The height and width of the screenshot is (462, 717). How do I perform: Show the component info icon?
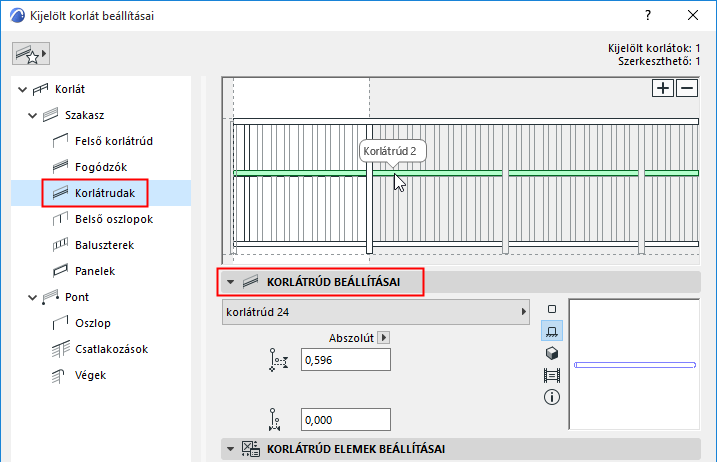(552, 397)
